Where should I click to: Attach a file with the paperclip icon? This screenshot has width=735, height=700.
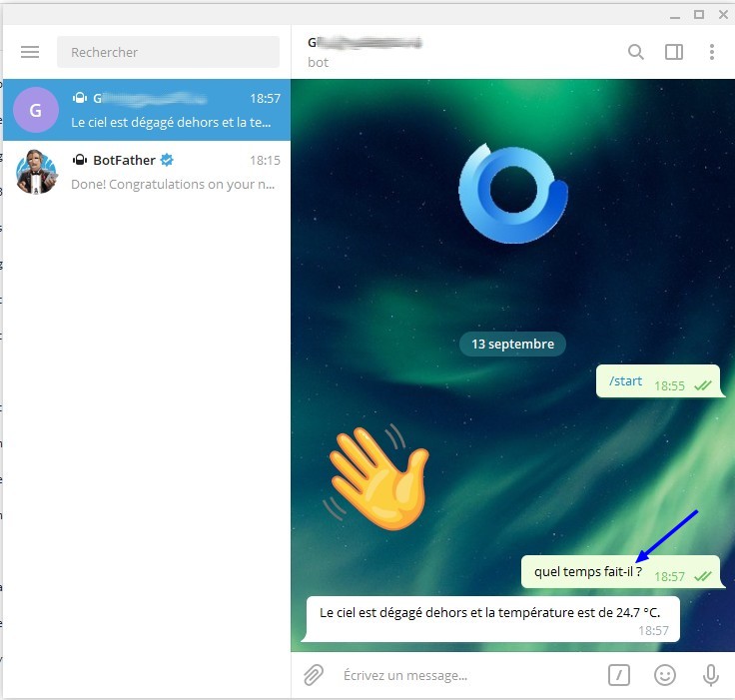[x=314, y=675]
